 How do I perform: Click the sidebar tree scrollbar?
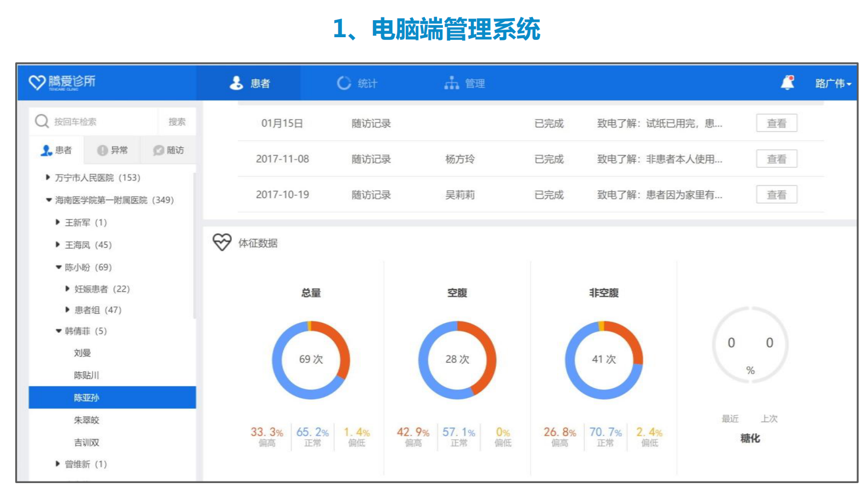point(194,246)
